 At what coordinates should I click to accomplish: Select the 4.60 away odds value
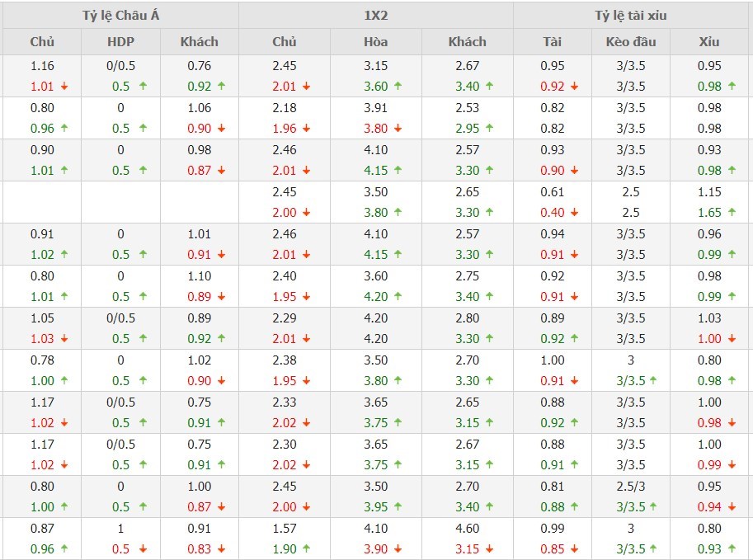[x=468, y=529]
